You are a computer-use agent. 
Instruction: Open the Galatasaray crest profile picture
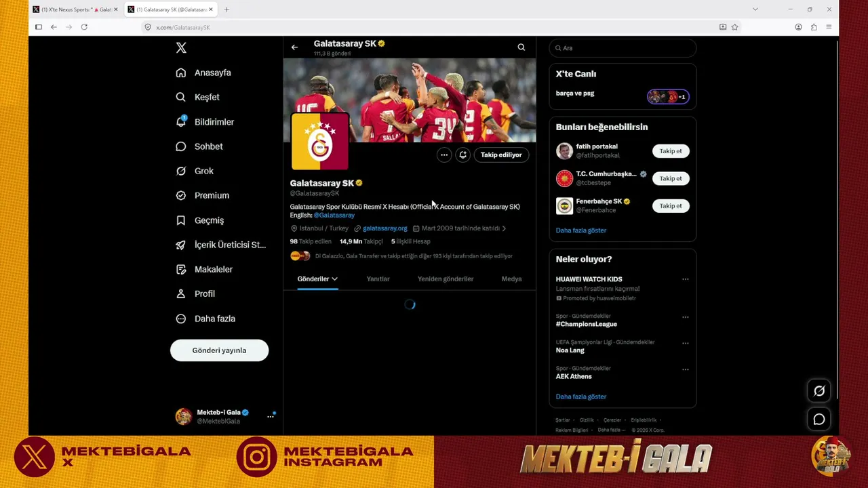tap(320, 141)
